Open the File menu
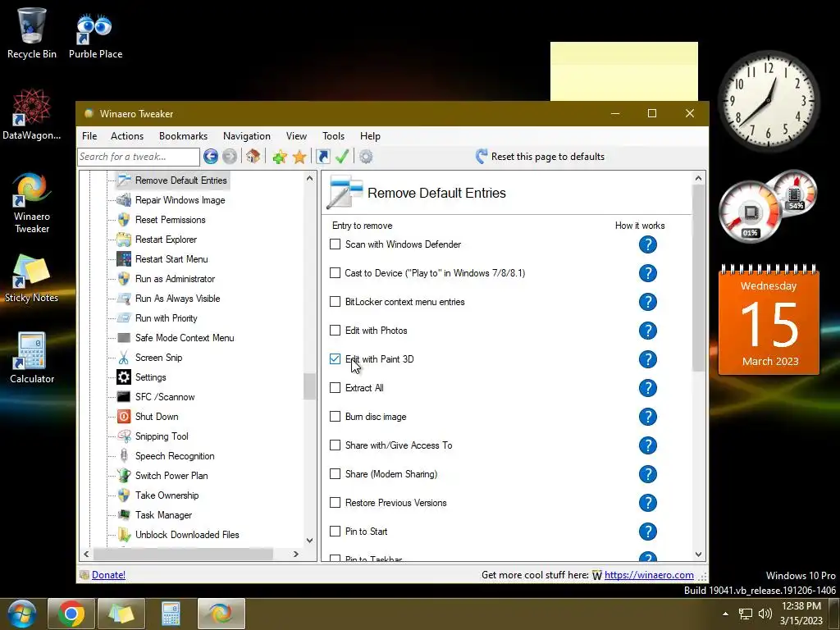Image resolution: width=840 pixels, height=630 pixels. [x=89, y=136]
